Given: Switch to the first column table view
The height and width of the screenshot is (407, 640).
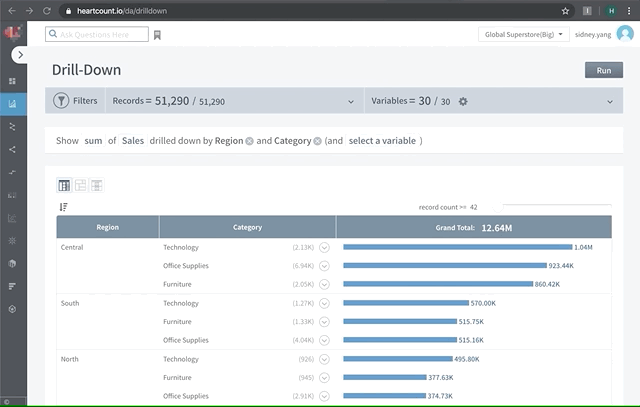Looking at the screenshot, I should (64, 186).
